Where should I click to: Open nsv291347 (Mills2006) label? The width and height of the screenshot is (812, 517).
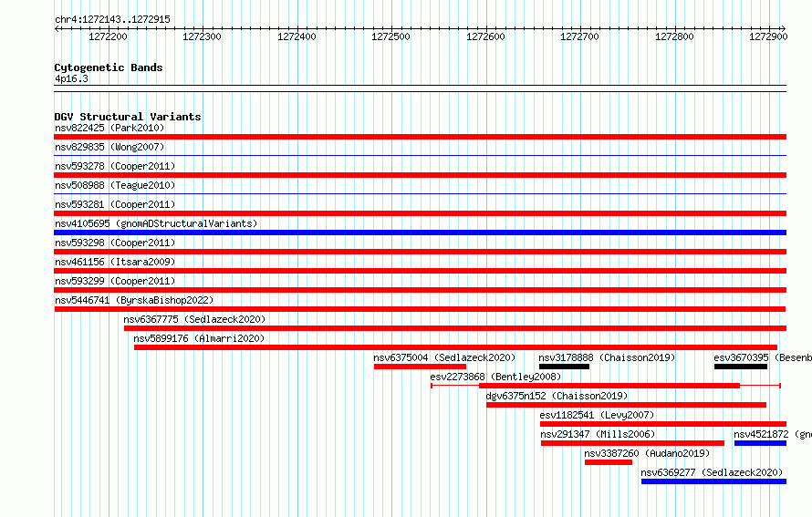pyautogui.click(x=598, y=434)
